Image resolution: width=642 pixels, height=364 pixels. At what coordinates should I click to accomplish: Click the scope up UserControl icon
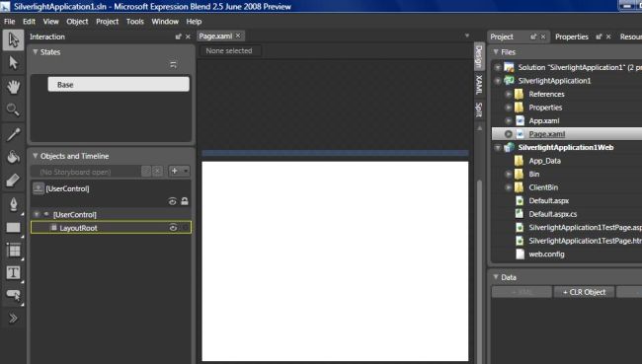coord(39,188)
